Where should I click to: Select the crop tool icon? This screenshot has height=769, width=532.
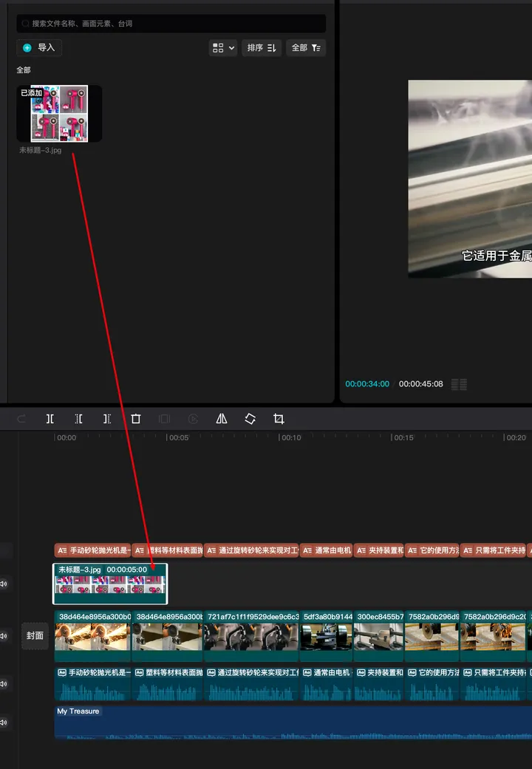click(279, 419)
